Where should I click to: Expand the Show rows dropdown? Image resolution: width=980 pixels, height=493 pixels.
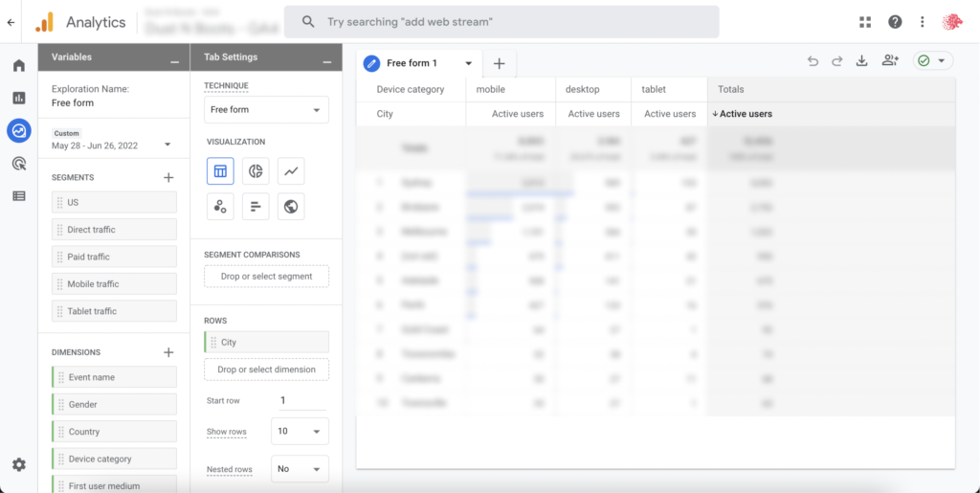click(x=300, y=432)
